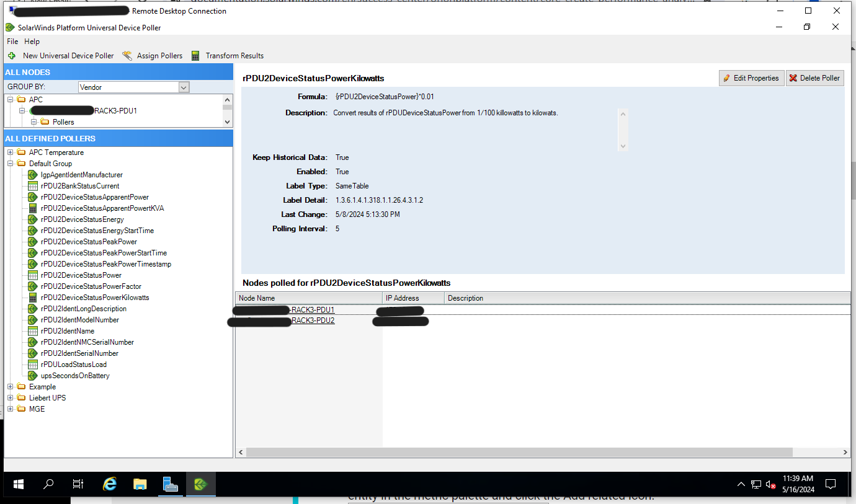This screenshot has height=504, width=856.
Task: Select rPDU2DeviceStatusPowerKilowatts transform icon
Action: pos(33,298)
